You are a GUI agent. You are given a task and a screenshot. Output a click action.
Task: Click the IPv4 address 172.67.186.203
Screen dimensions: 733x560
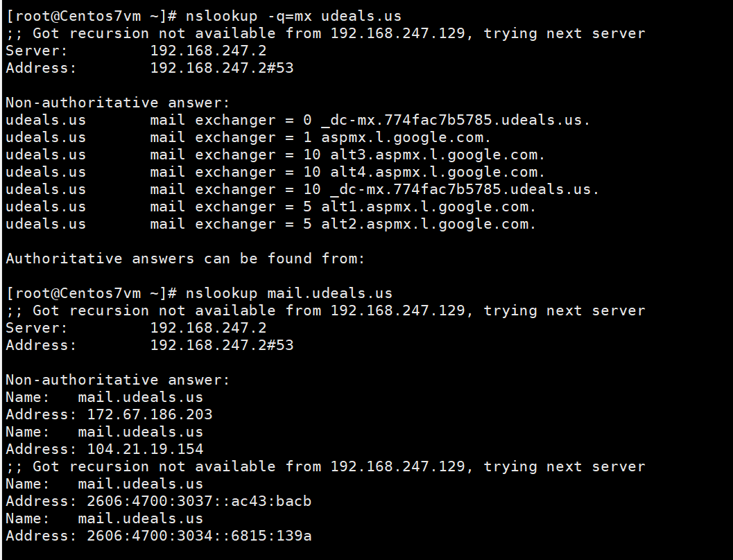coord(150,414)
